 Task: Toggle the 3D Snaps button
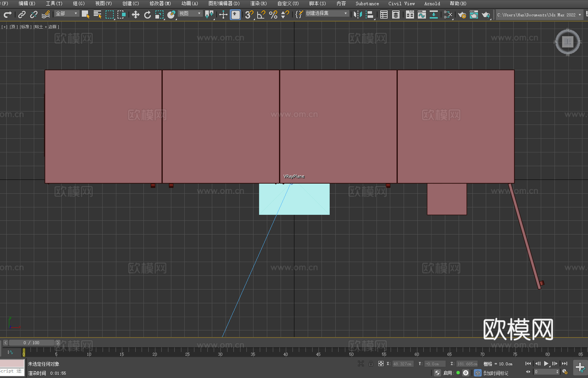[x=249, y=14]
